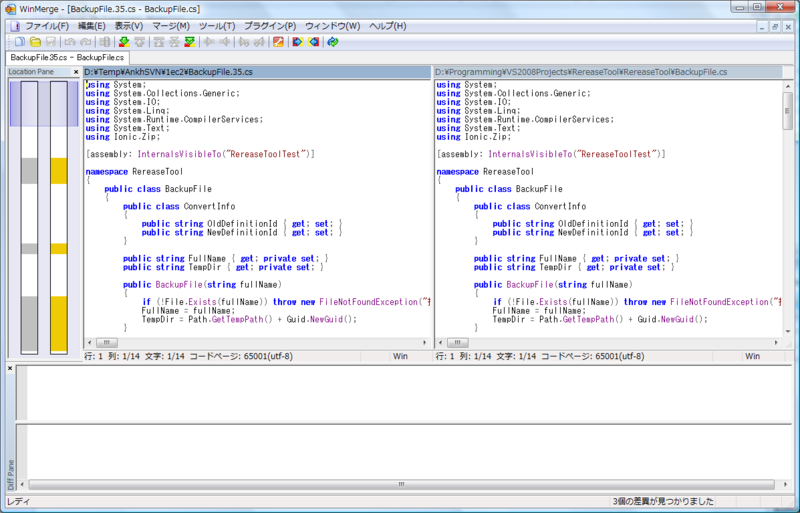Restore the inner document window
This screenshot has width=800, height=513.
[x=775, y=27]
